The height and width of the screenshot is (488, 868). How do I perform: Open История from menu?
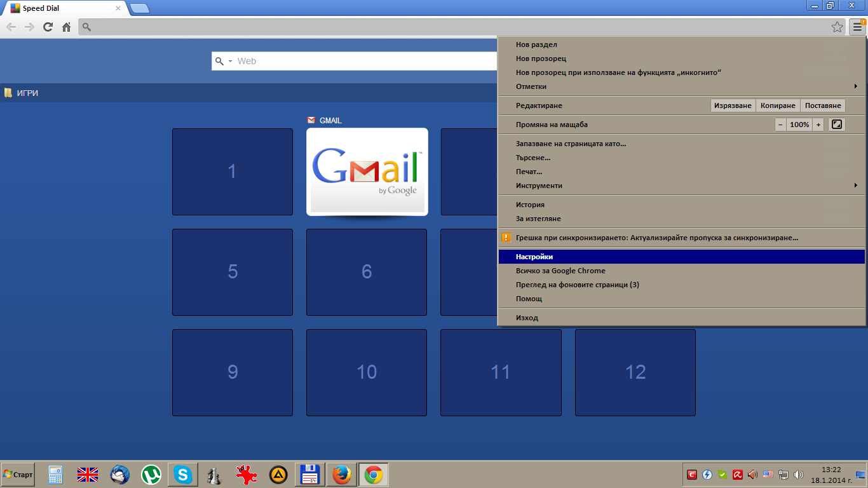click(x=681, y=205)
